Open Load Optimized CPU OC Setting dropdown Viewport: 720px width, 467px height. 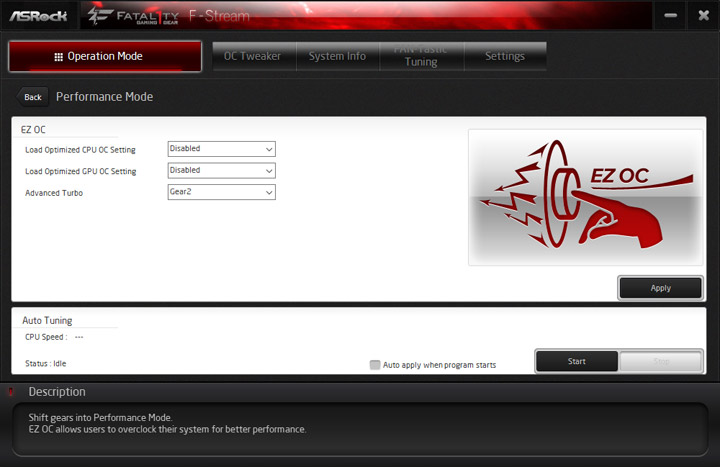coord(221,149)
